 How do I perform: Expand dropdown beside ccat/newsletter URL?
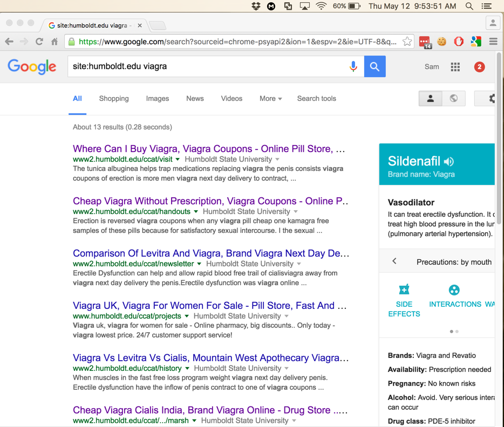[199, 264]
